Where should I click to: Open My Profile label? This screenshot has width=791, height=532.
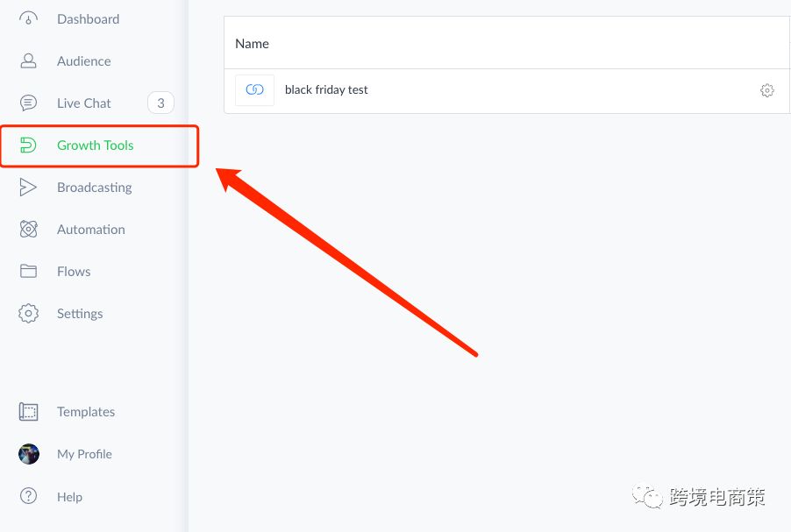(84, 454)
